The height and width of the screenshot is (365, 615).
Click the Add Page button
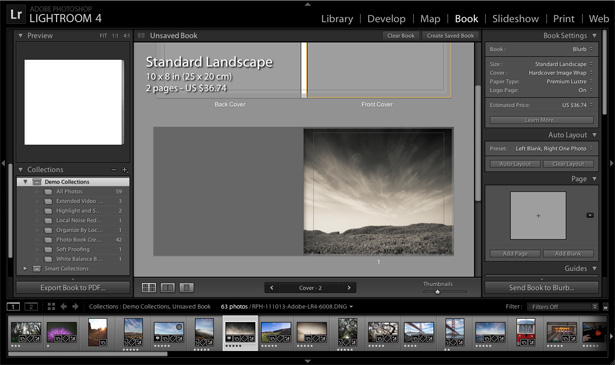pyautogui.click(x=515, y=254)
